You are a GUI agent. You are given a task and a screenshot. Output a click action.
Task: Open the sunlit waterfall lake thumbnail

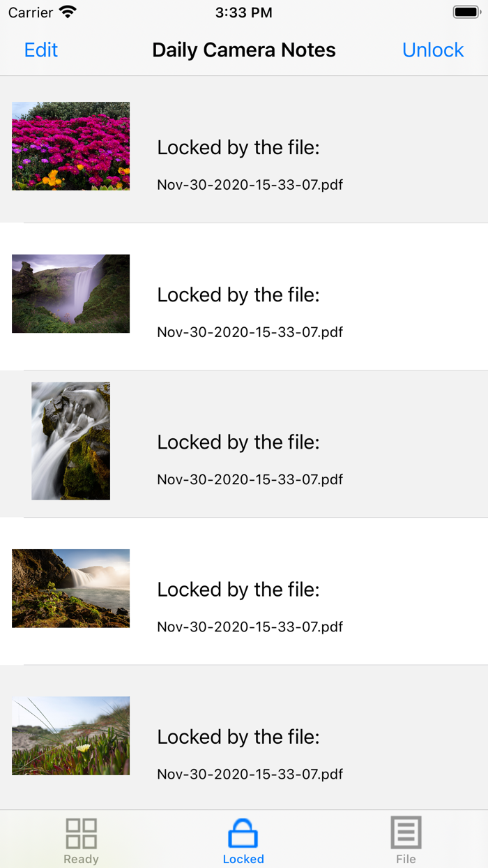pos(70,588)
